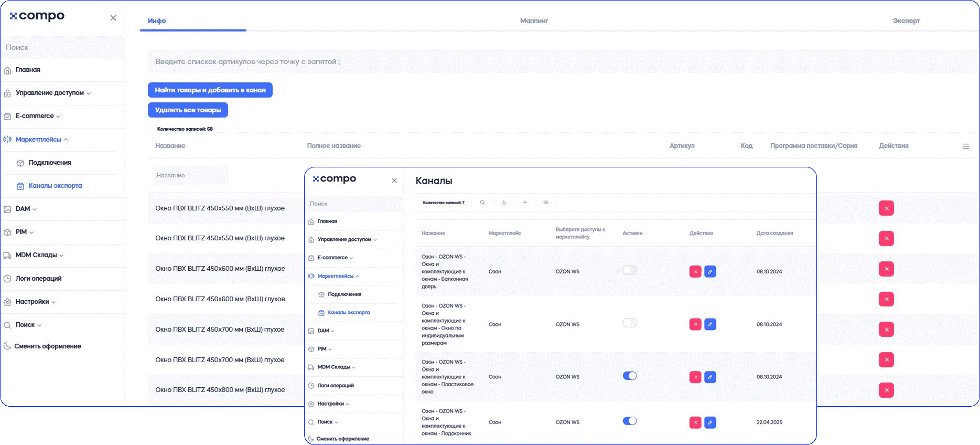Click Найти товары и добавить в канал
Image resolution: width=980 pixels, height=445 pixels.
point(210,90)
